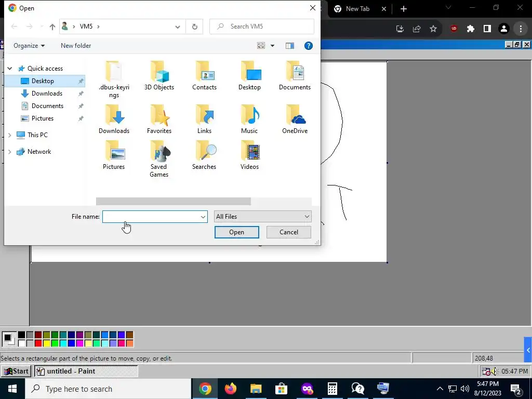Pick the red color swatch
Viewport: 532px width, 399px height.
[x=38, y=343]
